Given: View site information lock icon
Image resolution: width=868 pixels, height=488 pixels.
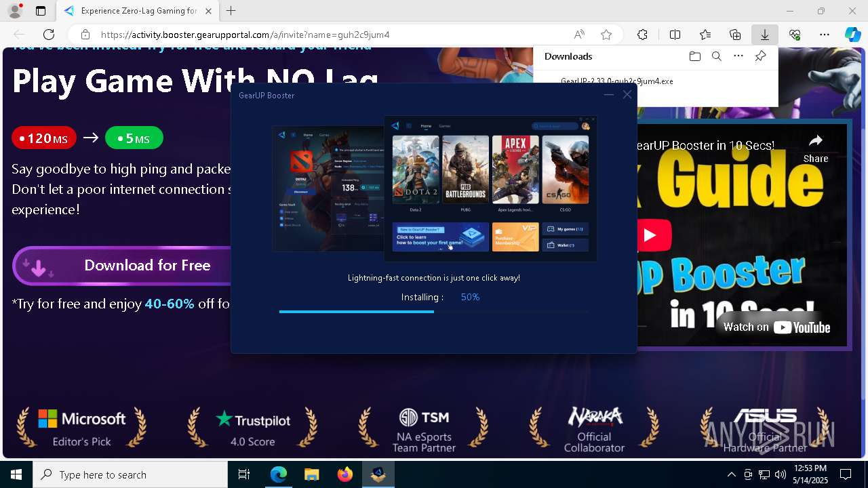Looking at the screenshot, I should click(85, 35).
